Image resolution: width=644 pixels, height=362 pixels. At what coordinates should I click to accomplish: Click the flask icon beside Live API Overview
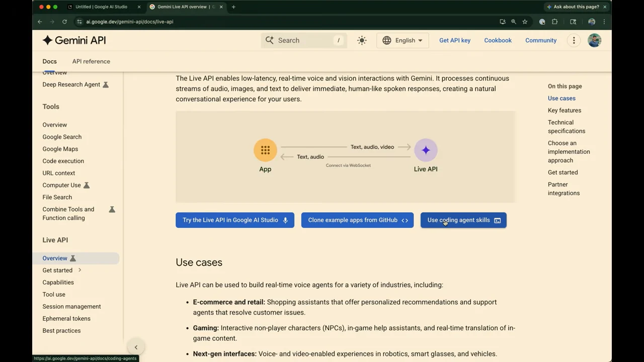coord(73,258)
